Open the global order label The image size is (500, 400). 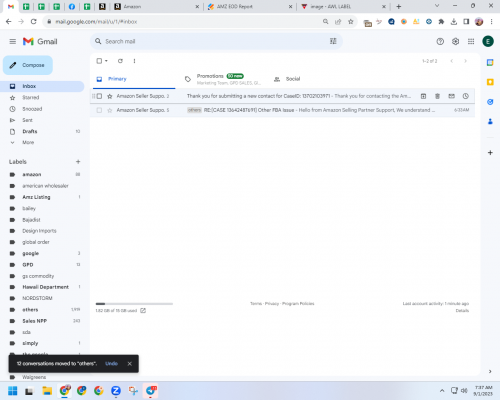tap(36, 242)
